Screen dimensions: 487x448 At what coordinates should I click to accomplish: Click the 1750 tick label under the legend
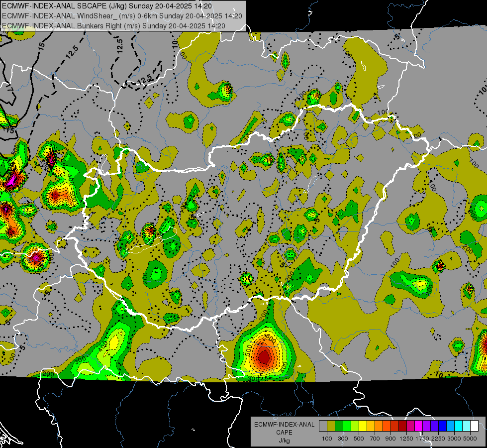pos(422,439)
